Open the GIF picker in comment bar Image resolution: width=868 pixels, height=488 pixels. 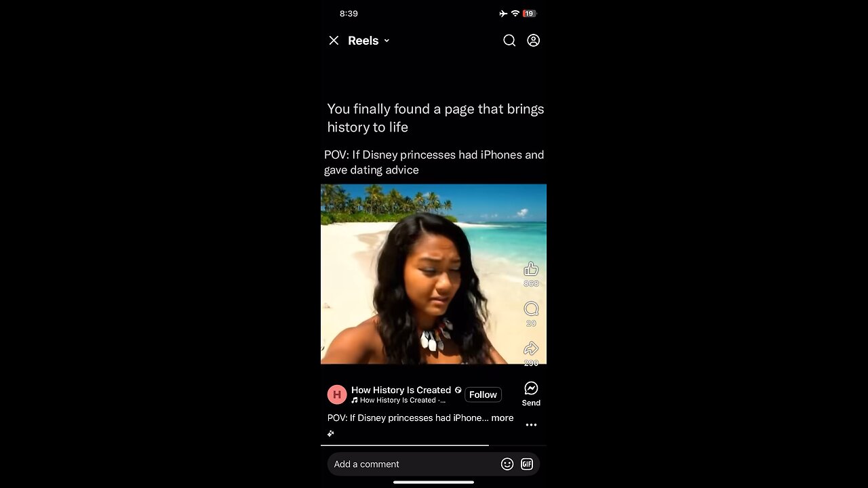(527, 464)
